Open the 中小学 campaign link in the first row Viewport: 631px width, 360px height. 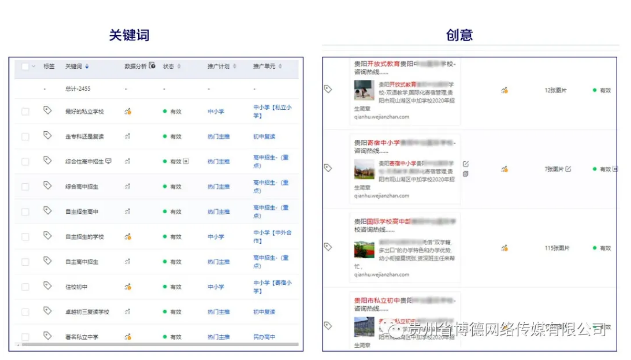(x=216, y=111)
